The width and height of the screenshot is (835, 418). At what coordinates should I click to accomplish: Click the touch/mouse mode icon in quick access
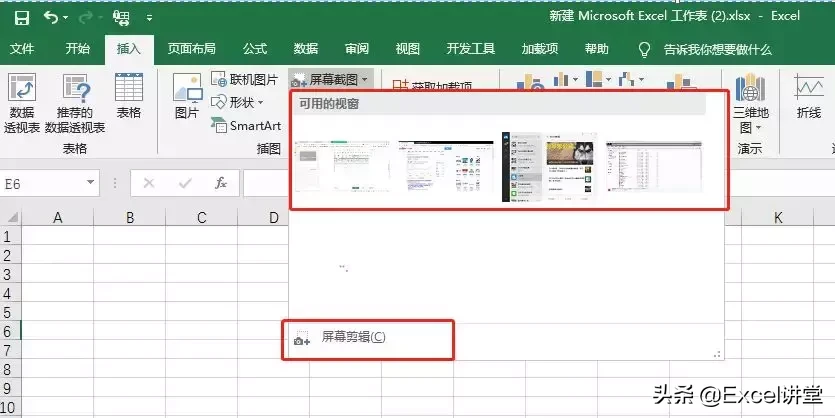tap(121, 18)
